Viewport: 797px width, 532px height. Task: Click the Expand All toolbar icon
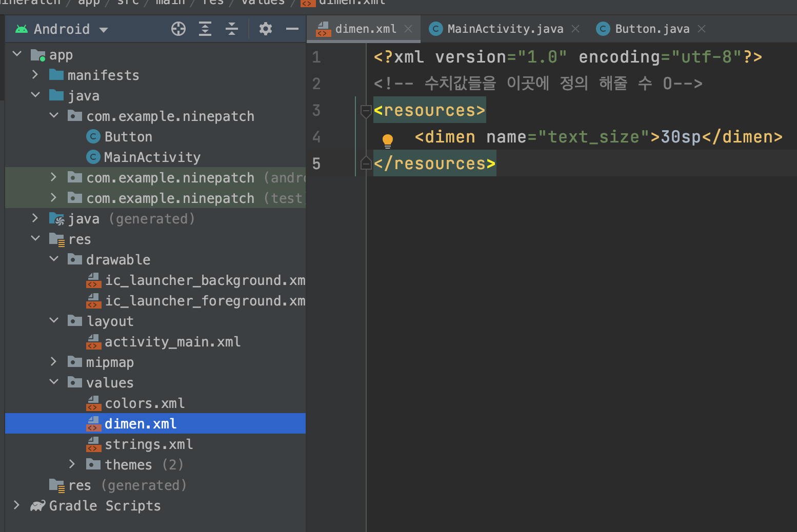click(x=205, y=29)
